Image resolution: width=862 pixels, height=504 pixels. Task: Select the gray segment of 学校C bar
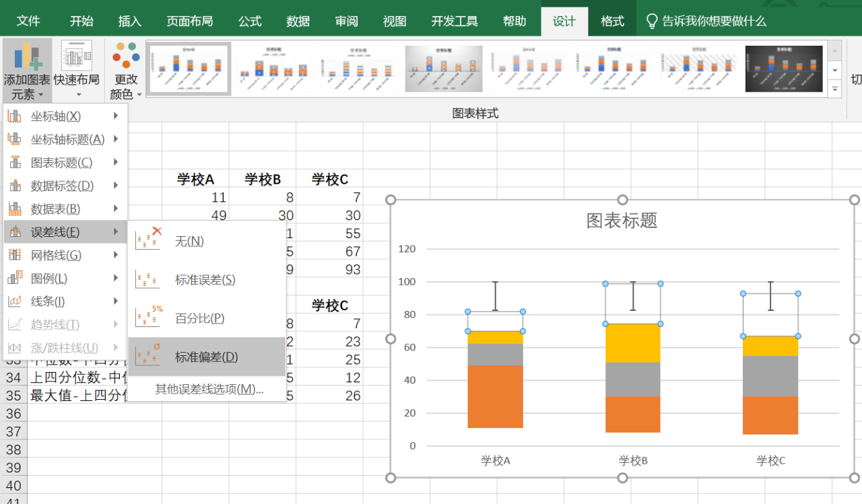[770, 376]
